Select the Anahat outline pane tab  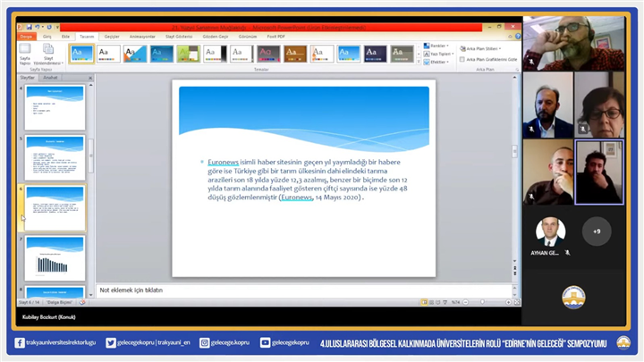(50, 78)
